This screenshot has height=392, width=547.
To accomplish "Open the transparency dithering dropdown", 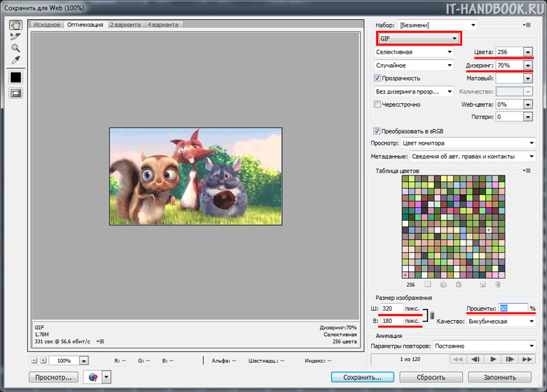I will 414,92.
